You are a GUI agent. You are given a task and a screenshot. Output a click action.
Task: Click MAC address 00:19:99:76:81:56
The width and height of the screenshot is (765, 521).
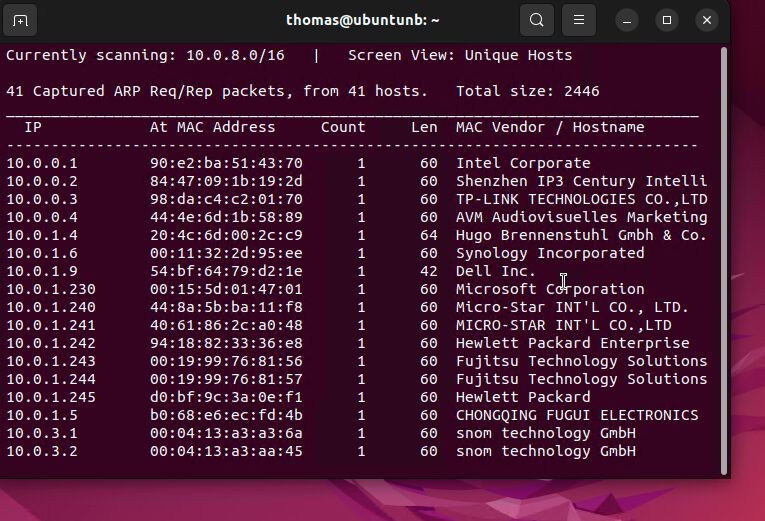[226, 361]
